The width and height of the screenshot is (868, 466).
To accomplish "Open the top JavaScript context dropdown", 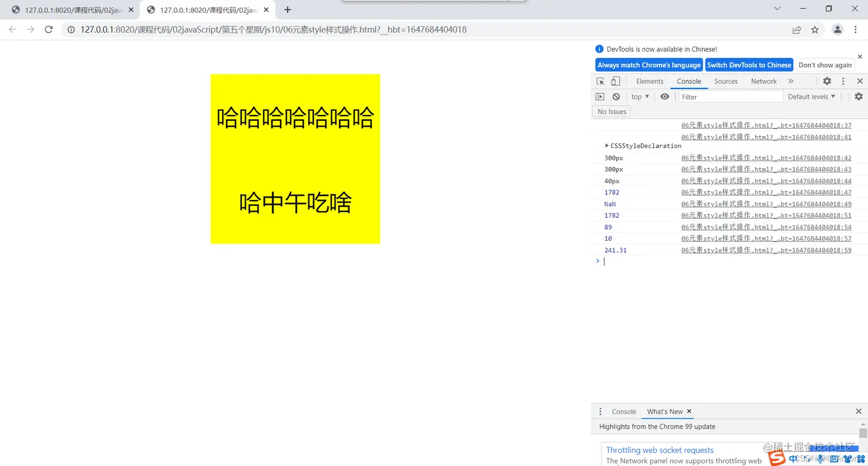I will (x=640, y=97).
